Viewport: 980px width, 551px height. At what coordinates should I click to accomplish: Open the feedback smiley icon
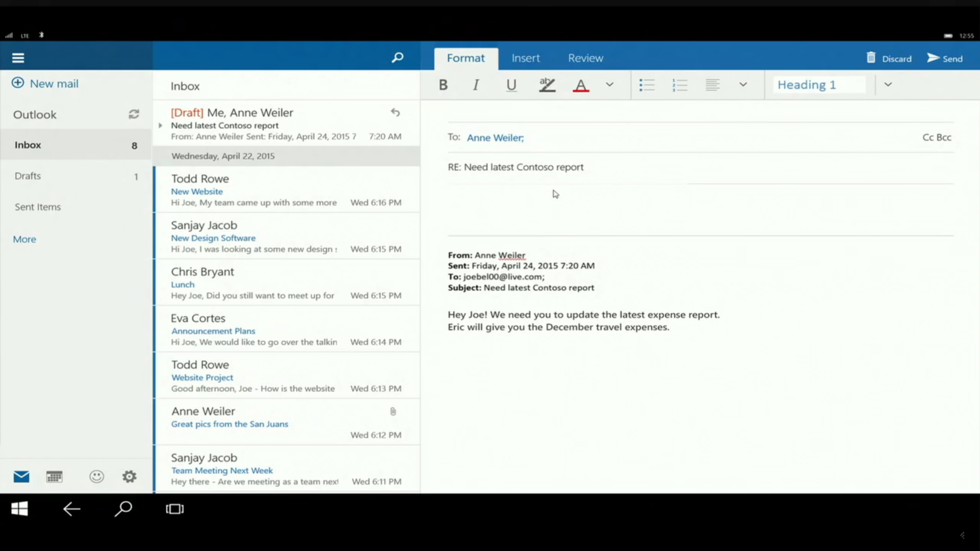click(x=96, y=477)
